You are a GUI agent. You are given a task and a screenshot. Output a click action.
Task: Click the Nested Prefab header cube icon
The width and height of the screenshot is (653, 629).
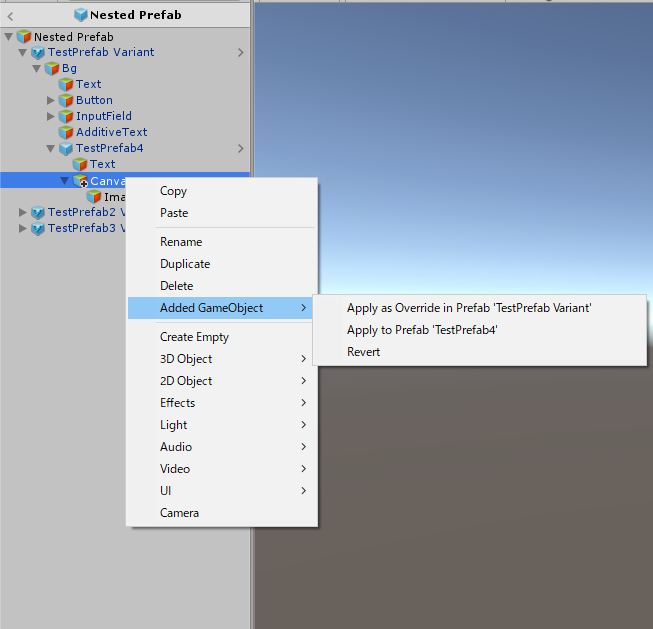(x=80, y=15)
